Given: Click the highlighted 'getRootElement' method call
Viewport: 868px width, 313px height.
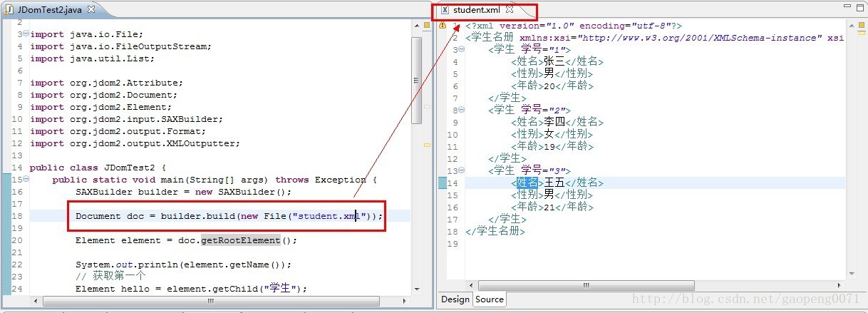Looking at the screenshot, I should 241,240.
